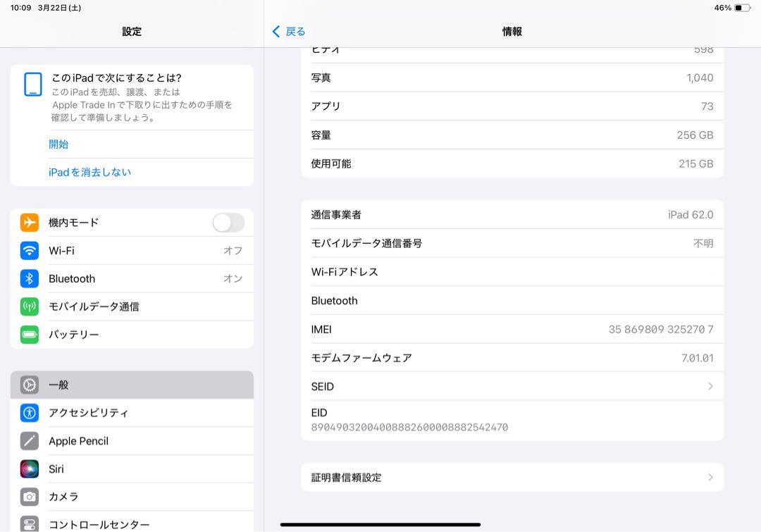Tap the 開始 link
This screenshot has width=761, height=532.
(x=58, y=144)
